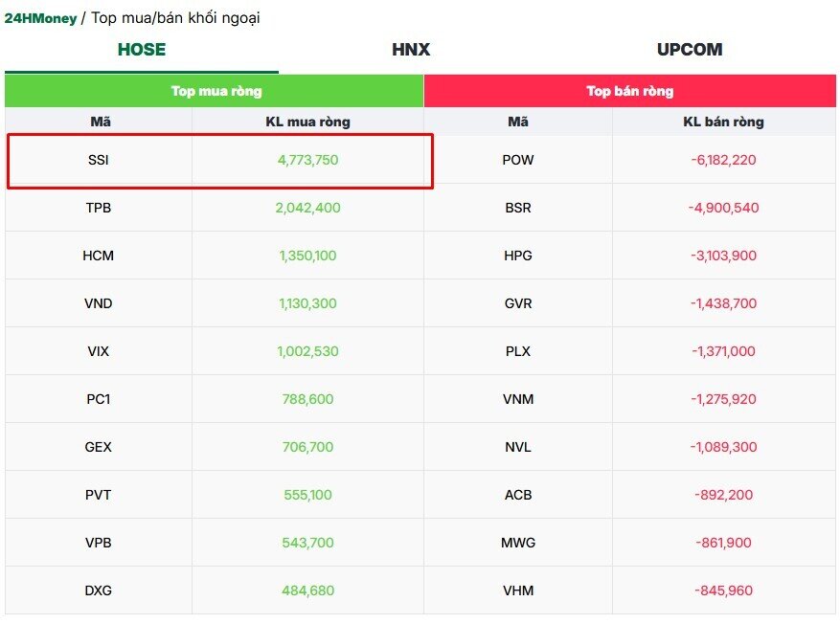Click the value 4,773,750
Viewport: 840px width, 624px height.
308,160
